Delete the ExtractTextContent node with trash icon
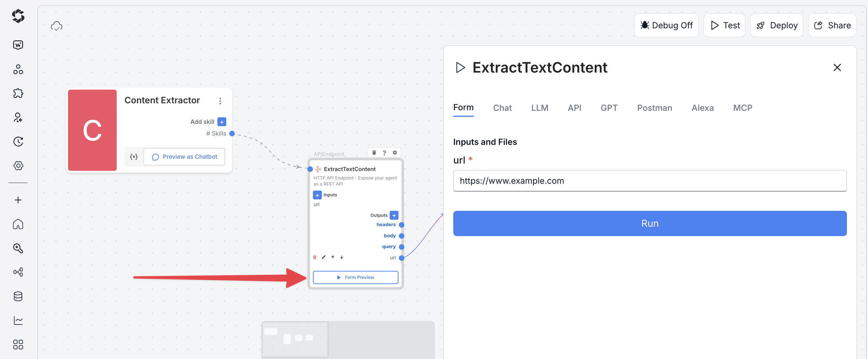The width and height of the screenshot is (868, 359). pos(374,153)
